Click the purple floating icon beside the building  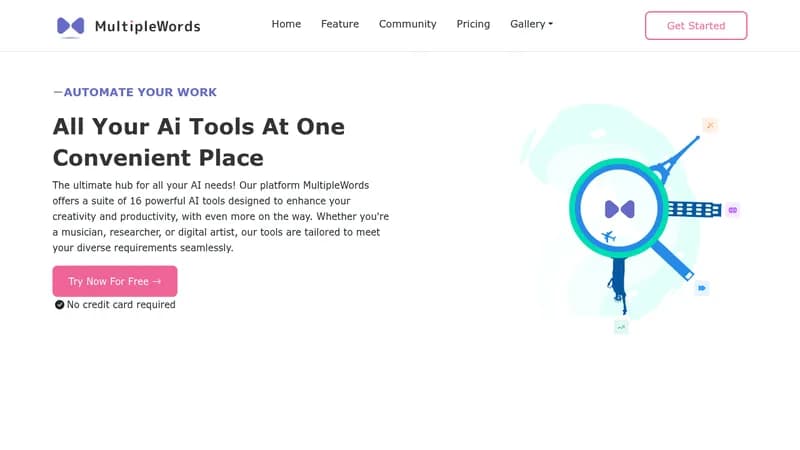(x=733, y=210)
